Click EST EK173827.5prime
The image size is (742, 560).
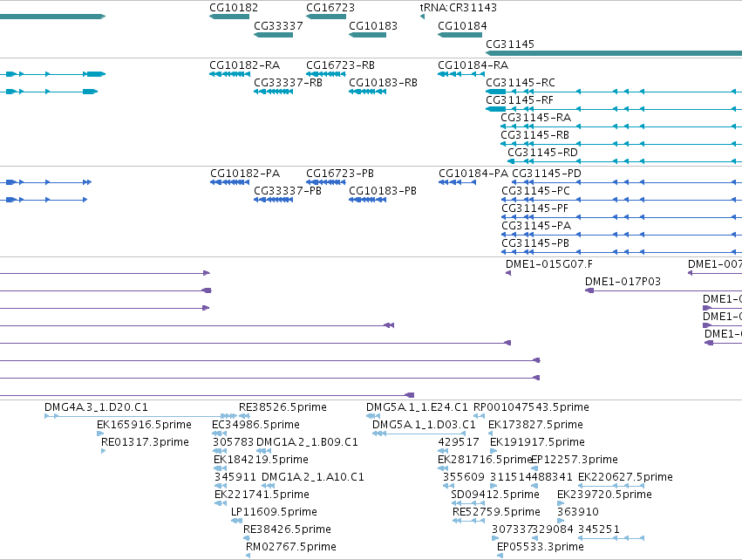[535, 425]
